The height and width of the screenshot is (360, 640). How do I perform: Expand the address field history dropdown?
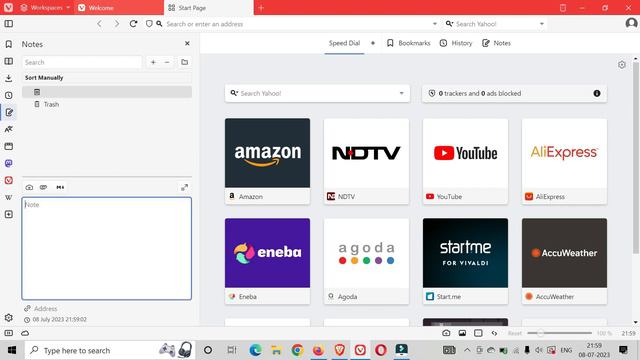435,24
